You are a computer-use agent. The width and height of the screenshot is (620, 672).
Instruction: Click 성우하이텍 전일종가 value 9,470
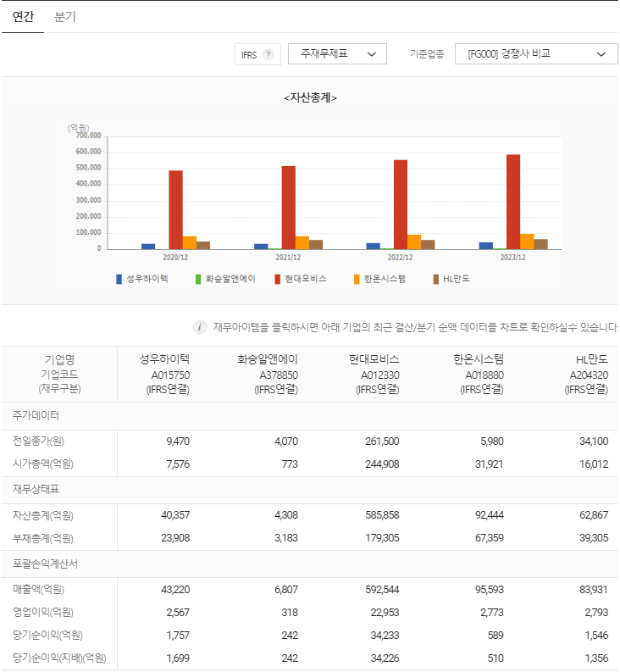[178, 442]
